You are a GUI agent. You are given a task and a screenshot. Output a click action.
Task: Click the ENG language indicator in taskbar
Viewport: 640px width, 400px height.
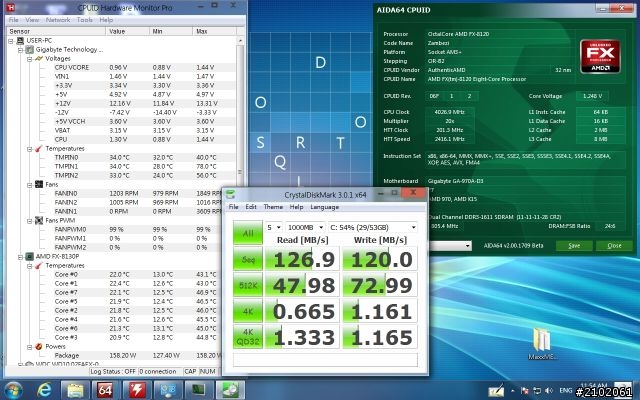(565, 391)
